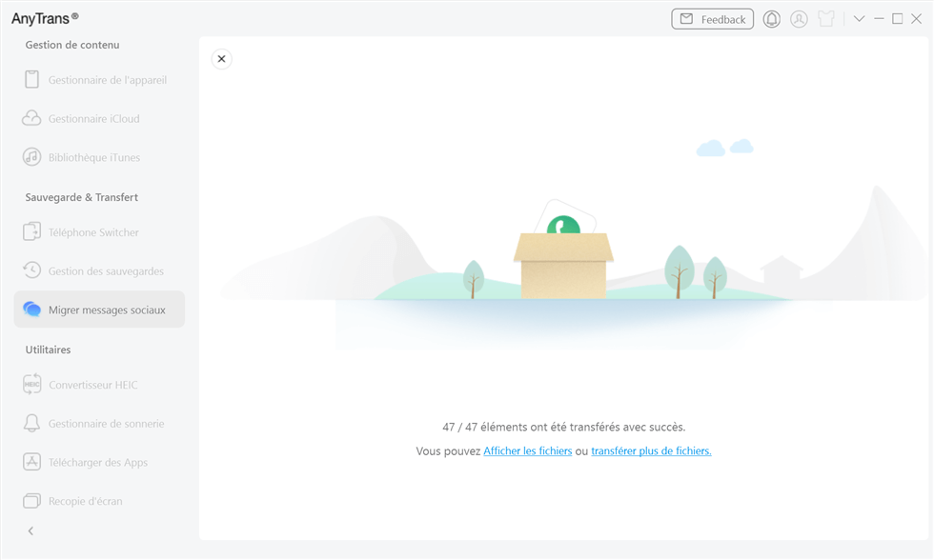Screen dimensions: 934x560
Task: Open Recopie d'écran from sidebar
Action: point(85,501)
